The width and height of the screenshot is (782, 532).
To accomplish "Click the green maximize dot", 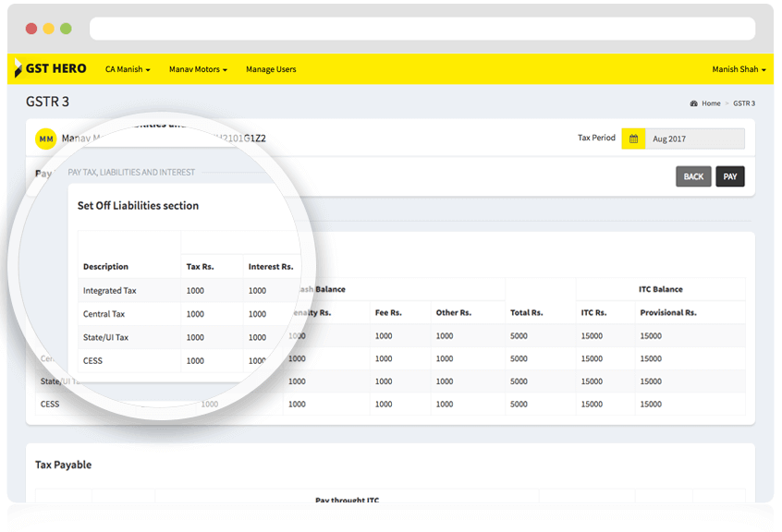I will point(66,29).
